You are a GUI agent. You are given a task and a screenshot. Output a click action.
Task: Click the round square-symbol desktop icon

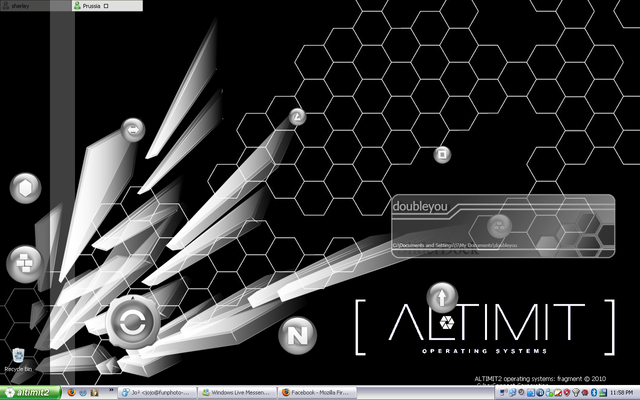coord(442,155)
